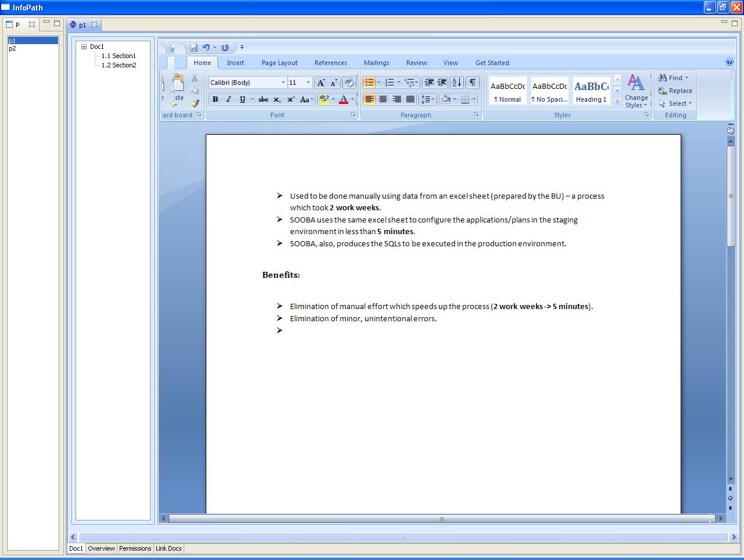Expand the Styles gallery with the More arrow
Screen dimensions: 744x560
[617, 102]
